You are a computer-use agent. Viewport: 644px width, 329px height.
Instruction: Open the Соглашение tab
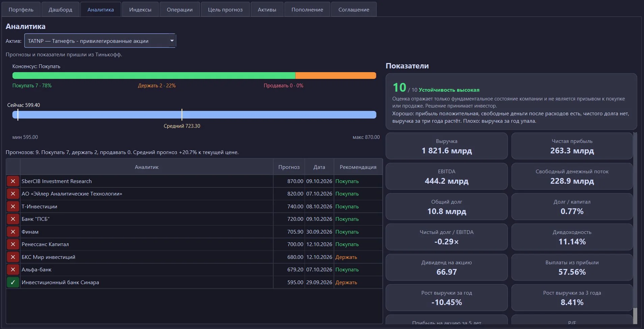pos(354,9)
